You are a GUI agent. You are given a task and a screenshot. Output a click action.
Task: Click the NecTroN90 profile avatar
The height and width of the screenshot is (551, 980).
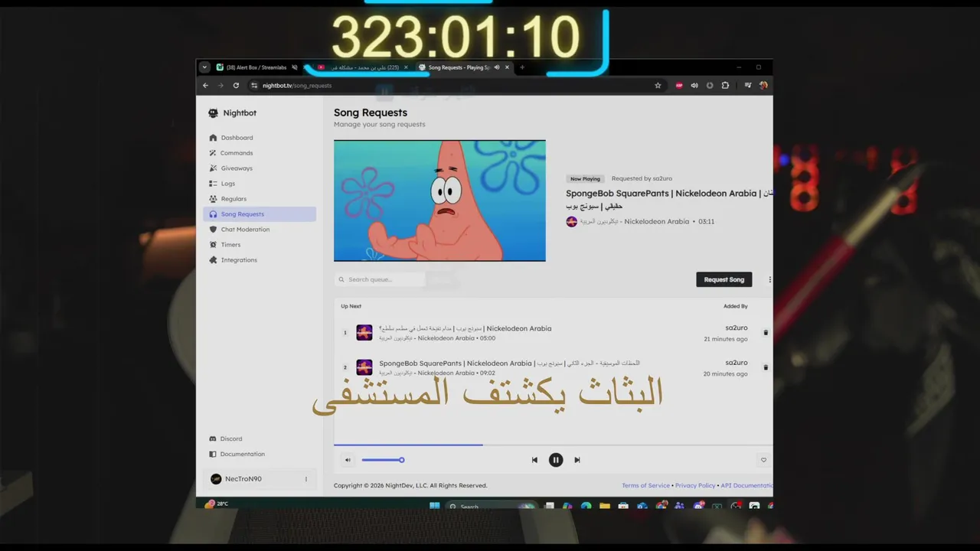click(x=216, y=479)
